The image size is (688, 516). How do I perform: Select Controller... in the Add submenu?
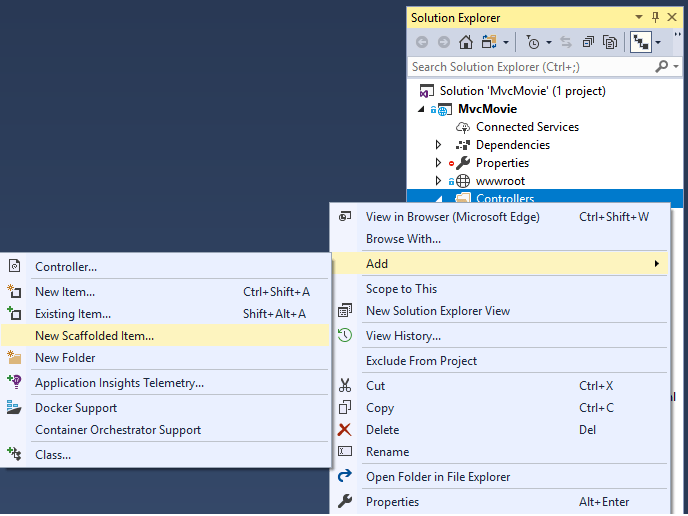66,267
